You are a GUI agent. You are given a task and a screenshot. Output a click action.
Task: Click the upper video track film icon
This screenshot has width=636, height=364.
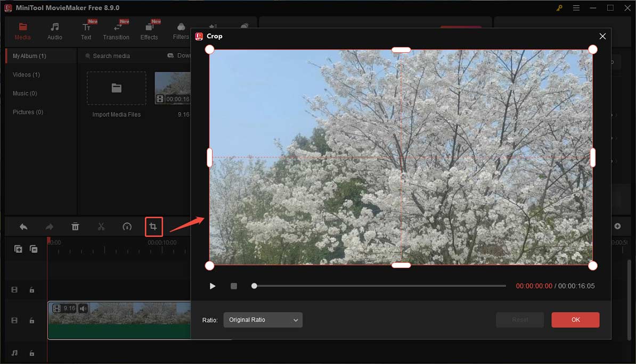point(14,290)
